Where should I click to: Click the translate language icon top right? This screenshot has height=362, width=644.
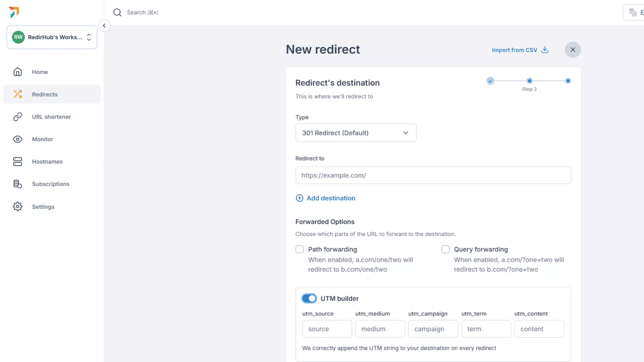click(x=633, y=12)
